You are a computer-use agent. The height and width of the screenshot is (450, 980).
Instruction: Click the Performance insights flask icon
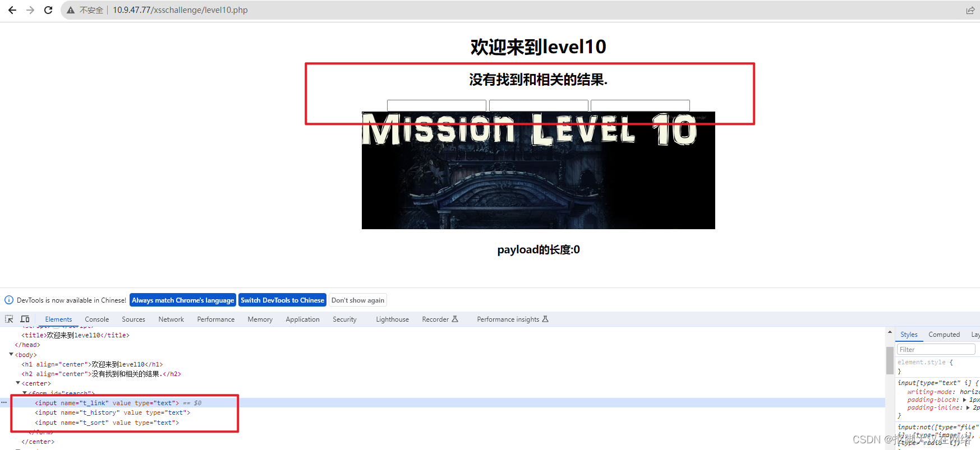tap(545, 319)
